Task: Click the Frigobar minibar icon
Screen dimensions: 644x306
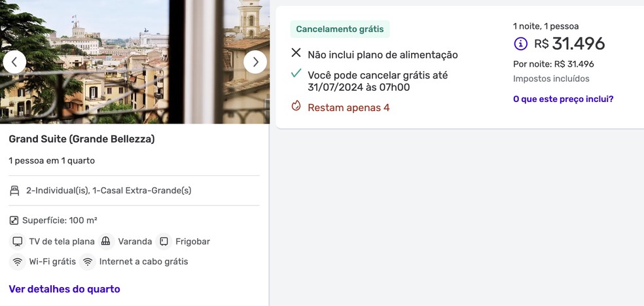Action: coord(164,242)
